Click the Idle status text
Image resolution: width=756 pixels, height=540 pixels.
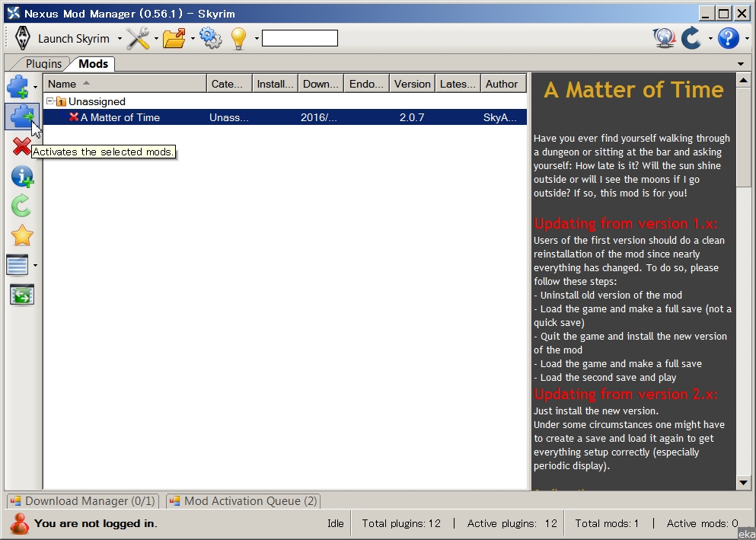point(336,523)
